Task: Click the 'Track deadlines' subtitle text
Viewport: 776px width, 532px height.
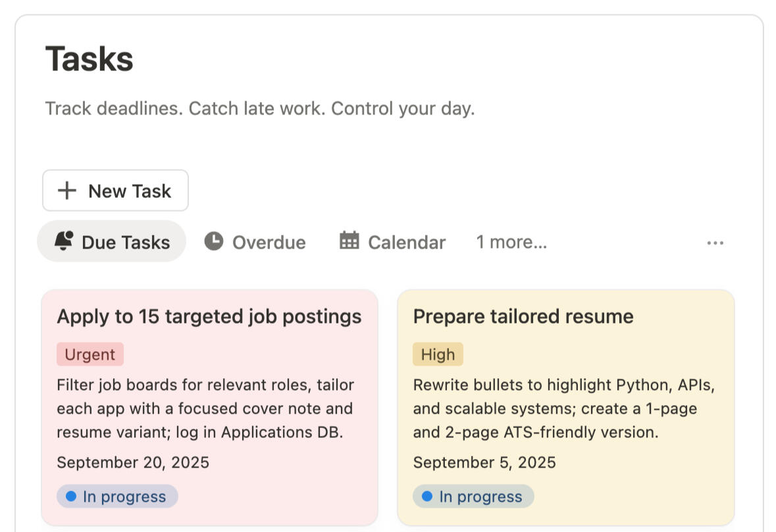Action: [259, 108]
